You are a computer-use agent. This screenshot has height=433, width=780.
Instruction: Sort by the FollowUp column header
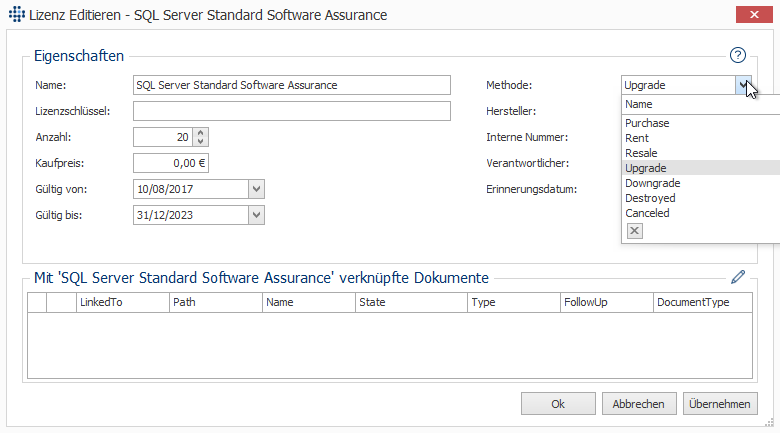pos(607,302)
